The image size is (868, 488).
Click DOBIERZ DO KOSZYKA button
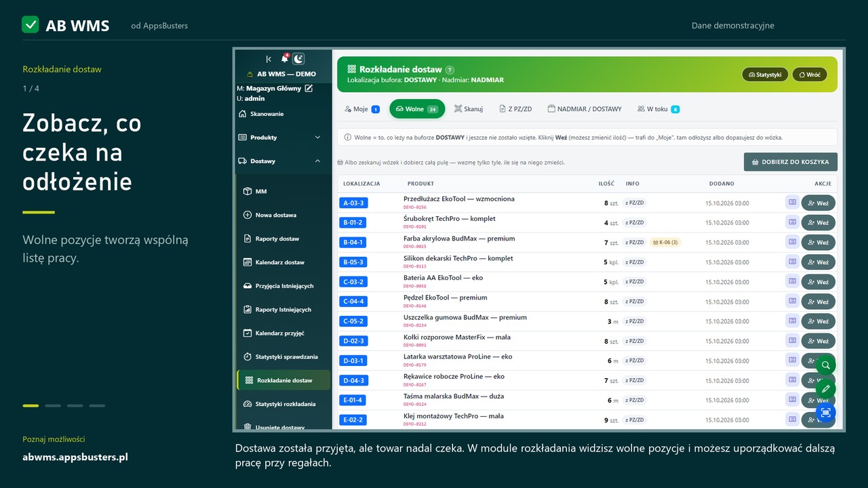coord(791,162)
